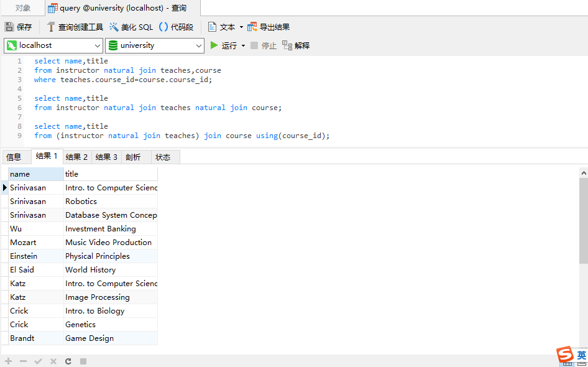Viewport: 588px width, 367px height.
Task: Explain the query with 解释
Action: [296, 45]
